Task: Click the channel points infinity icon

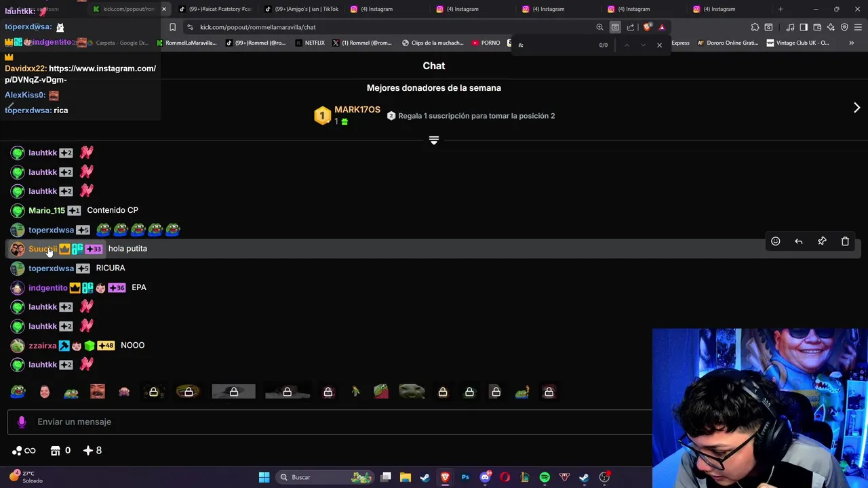Action: pyautogui.click(x=24, y=450)
